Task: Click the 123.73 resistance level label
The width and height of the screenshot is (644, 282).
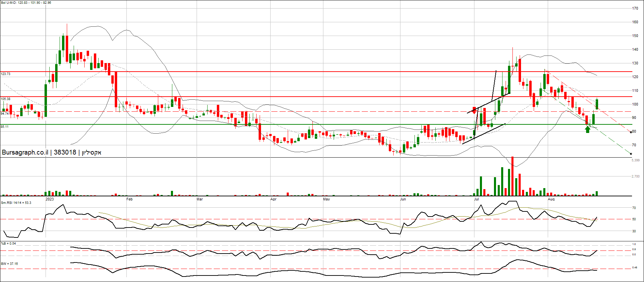Action: pyautogui.click(x=6, y=74)
